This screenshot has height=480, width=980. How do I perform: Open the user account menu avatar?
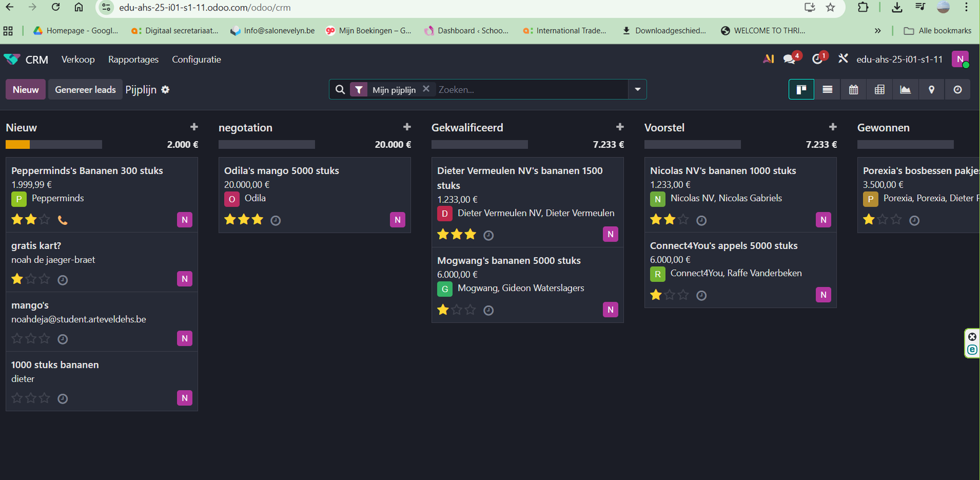click(x=960, y=59)
